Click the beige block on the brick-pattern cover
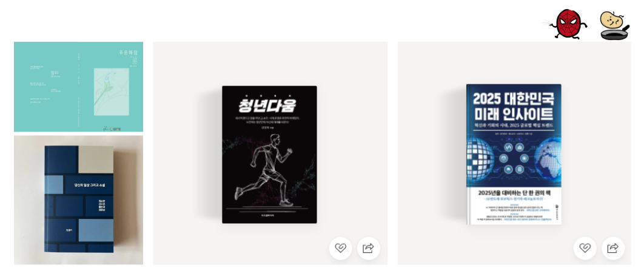 pos(95,159)
